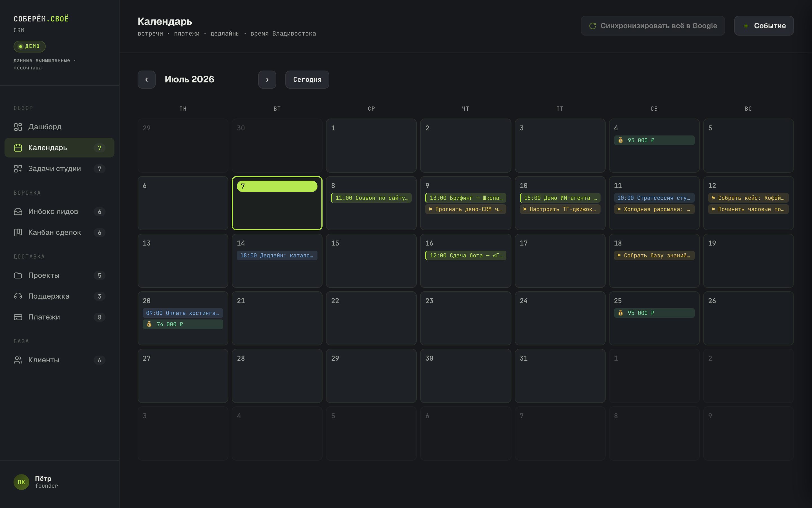Click the plus icon on Событие

coord(745,26)
